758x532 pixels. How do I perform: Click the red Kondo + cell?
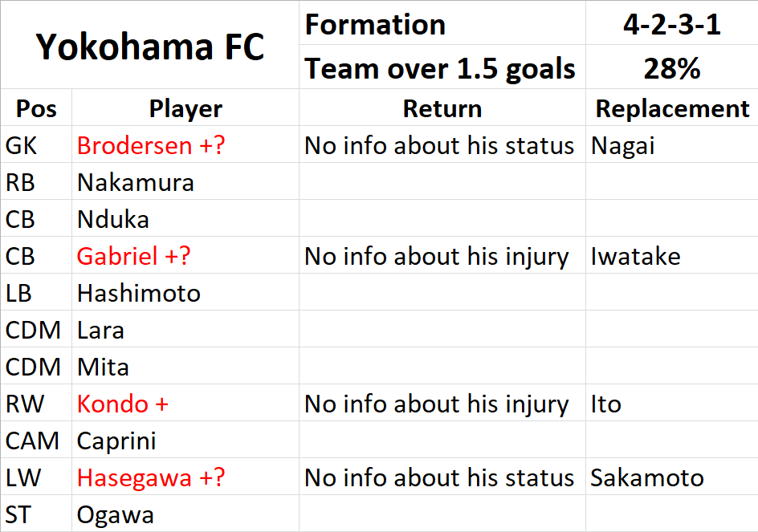(185, 403)
